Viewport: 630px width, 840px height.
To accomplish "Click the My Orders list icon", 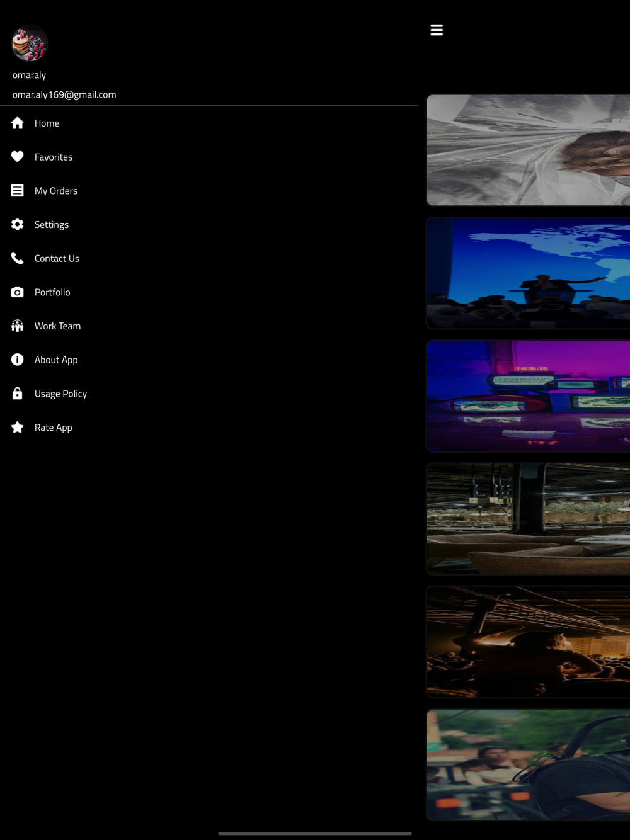I will pyautogui.click(x=18, y=190).
